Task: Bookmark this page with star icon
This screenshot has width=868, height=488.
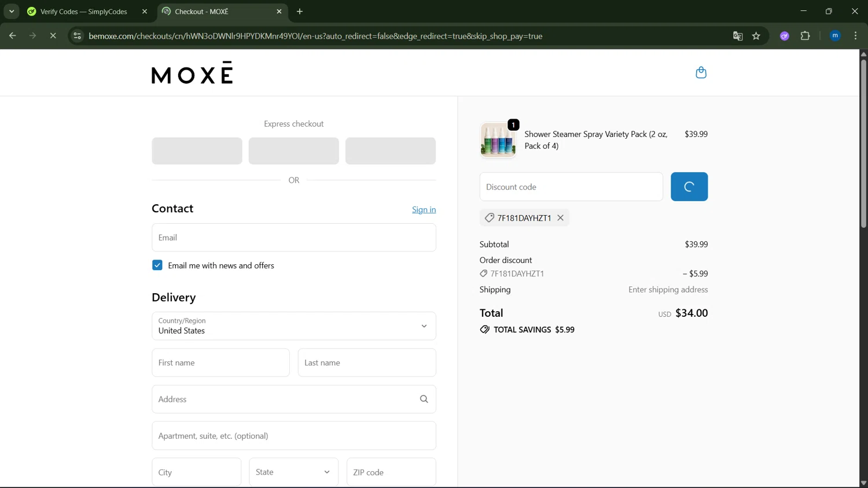Action: 756,36
